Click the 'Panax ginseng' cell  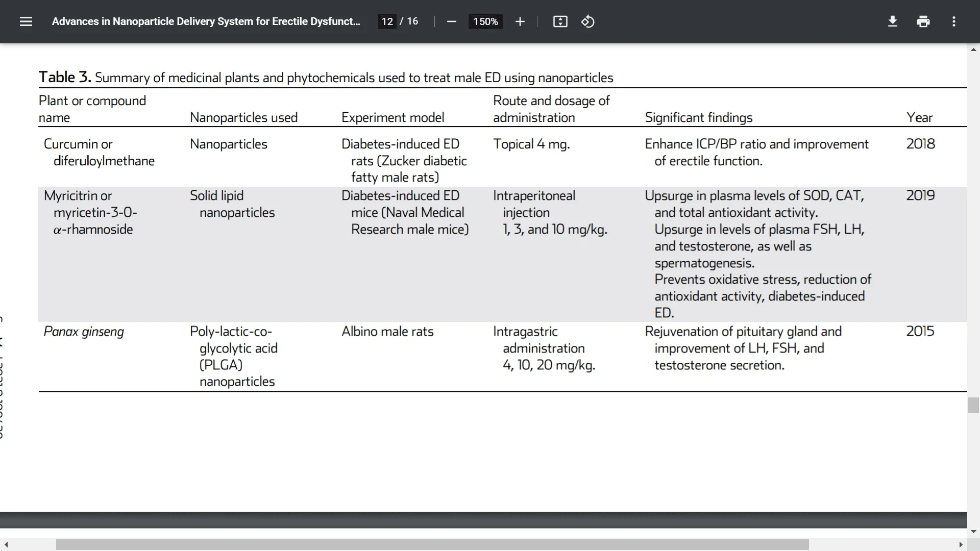(x=84, y=332)
